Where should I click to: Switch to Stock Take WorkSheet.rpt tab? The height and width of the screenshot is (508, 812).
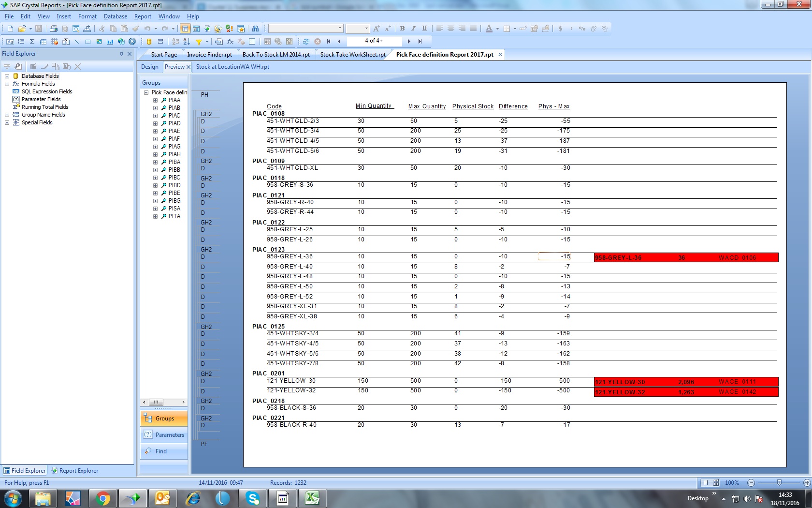[x=352, y=55]
